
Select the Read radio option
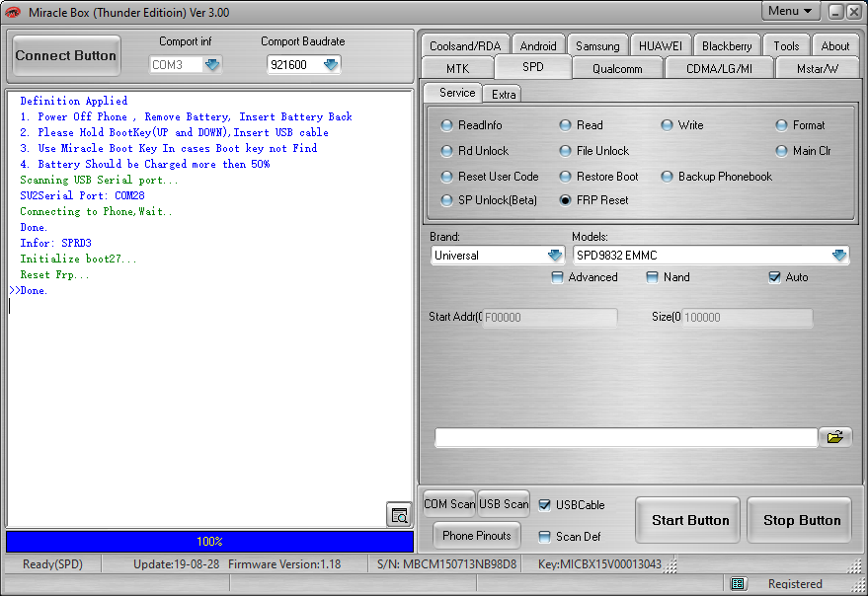[581, 125]
